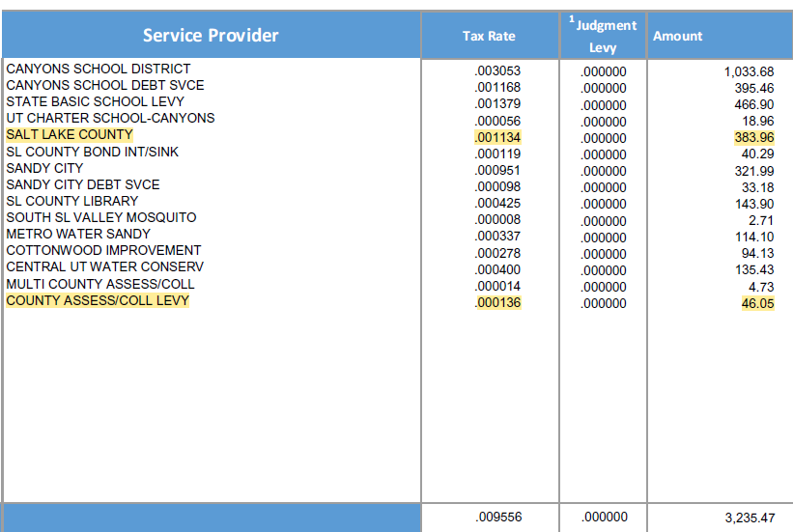Click the total tax rate .009556

coord(497,517)
